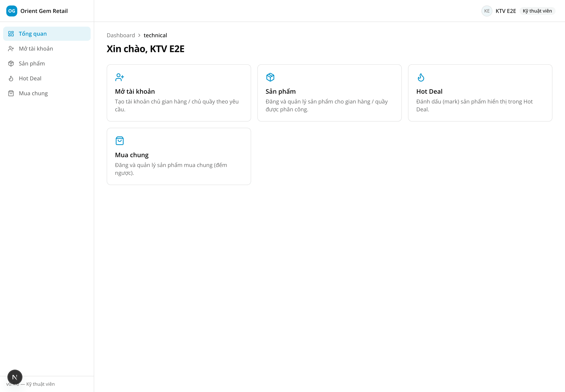Open the Orient Gem Retail brand name
This screenshot has width=565, height=392.
44,11
